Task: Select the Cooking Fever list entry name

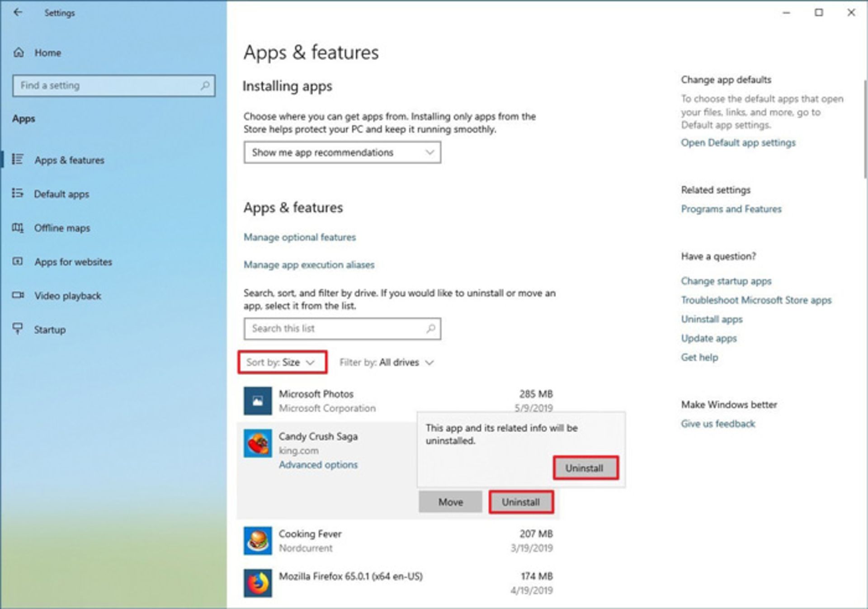Action: point(310,534)
